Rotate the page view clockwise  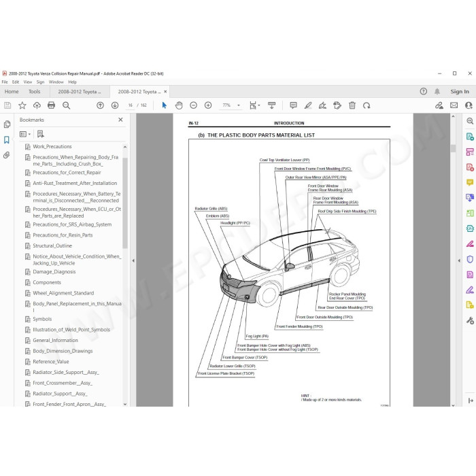point(367,105)
